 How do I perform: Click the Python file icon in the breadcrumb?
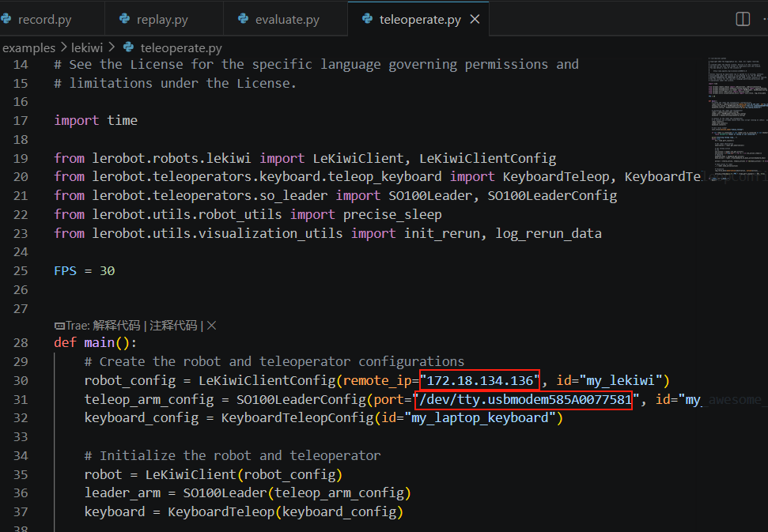[x=128, y=47]
